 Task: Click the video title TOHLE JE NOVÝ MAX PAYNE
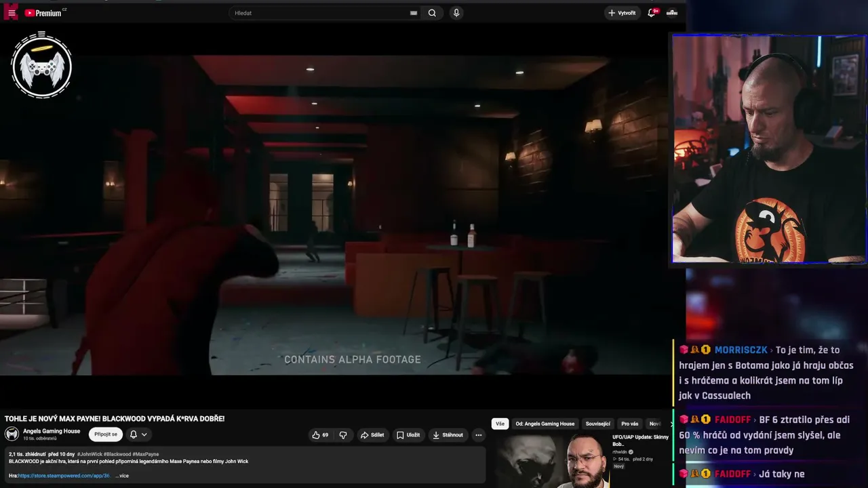coord(115,419)
